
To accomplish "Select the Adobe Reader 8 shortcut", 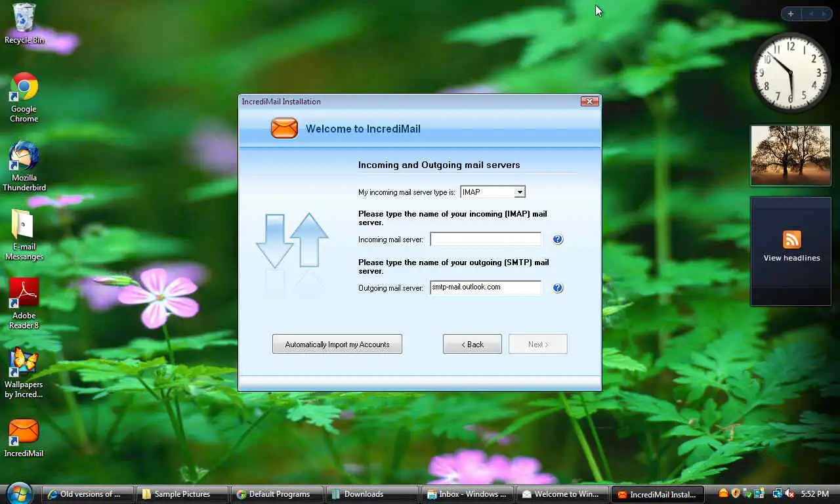I will (24, 303).
